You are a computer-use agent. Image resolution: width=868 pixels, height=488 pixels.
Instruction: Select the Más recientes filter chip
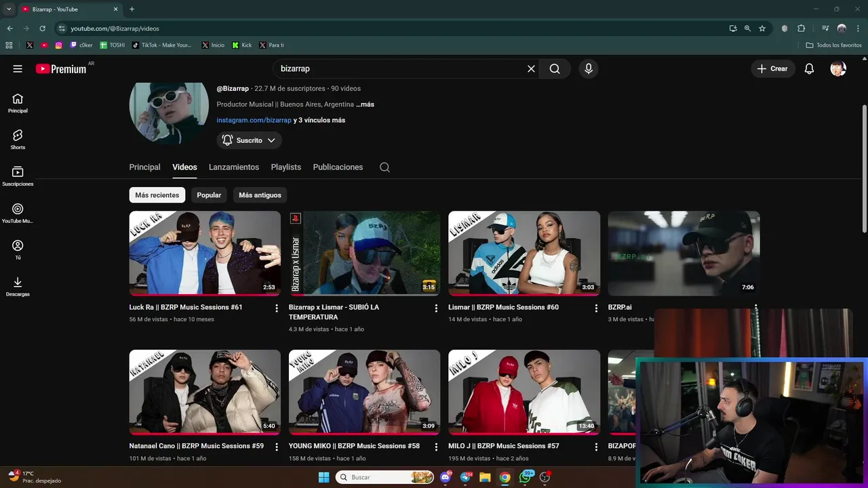pyautogui.click(x=157, y=195)
